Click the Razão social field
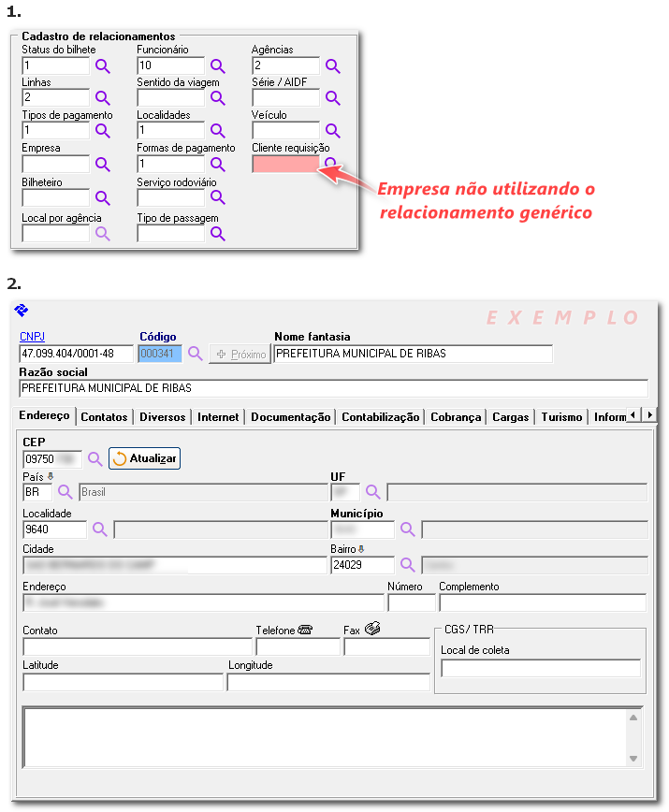 [x=333, y=388]
